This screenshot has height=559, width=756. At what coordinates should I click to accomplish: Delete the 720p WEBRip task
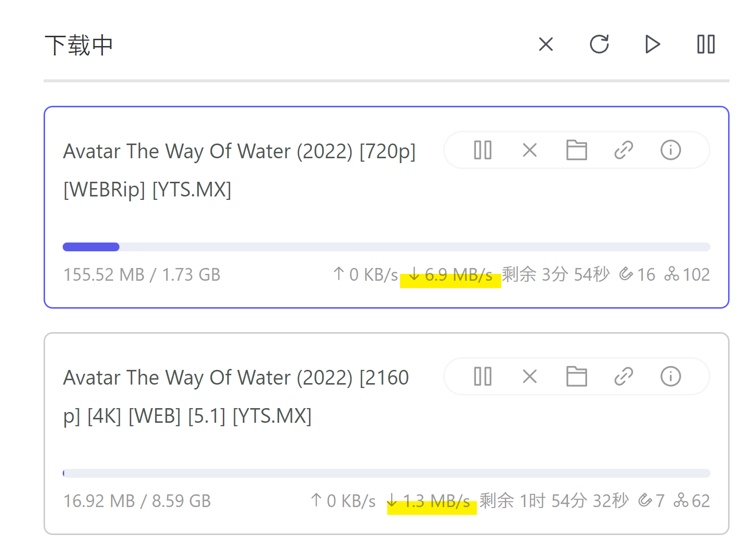(x=530, y=150)
